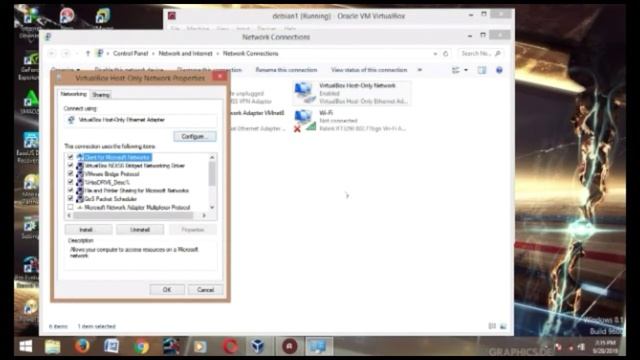Click the Search Network Connections field

coord(480,53)
